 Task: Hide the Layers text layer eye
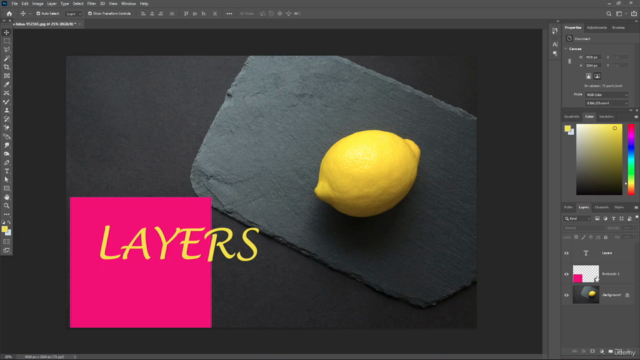tap(567, 253)
